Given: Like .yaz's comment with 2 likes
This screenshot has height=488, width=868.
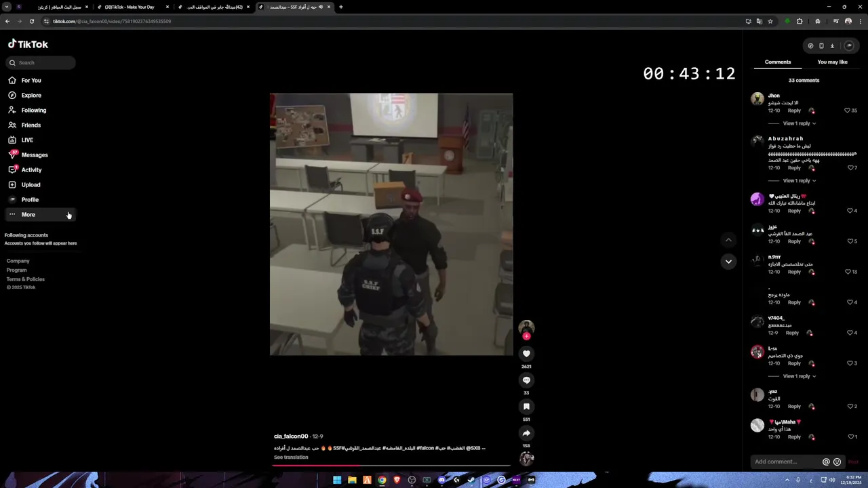Looking at the screenshot, I should [850, 407].
